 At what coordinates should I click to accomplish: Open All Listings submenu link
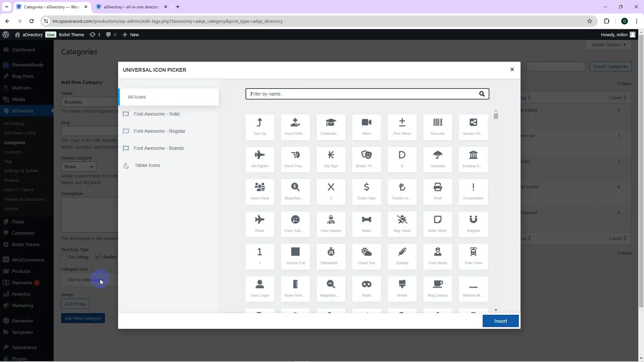pyautogui.click(x=14, y=123)
